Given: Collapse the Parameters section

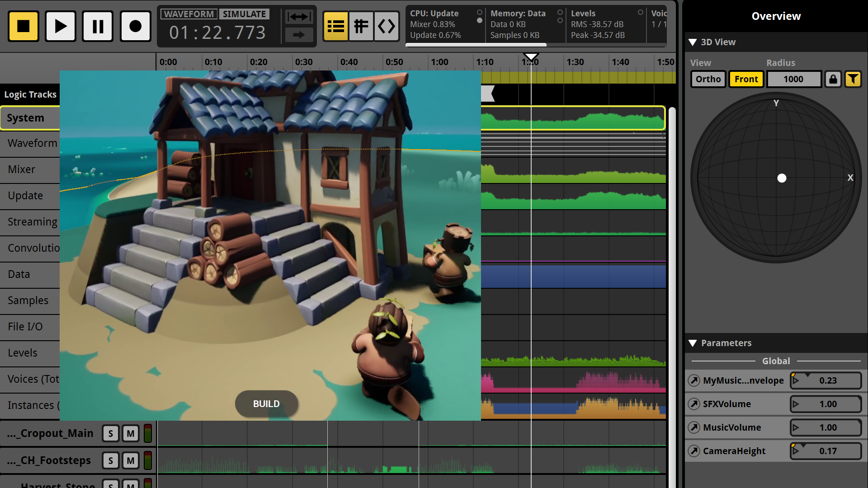Looking at the screenshot, I should 693,343.
